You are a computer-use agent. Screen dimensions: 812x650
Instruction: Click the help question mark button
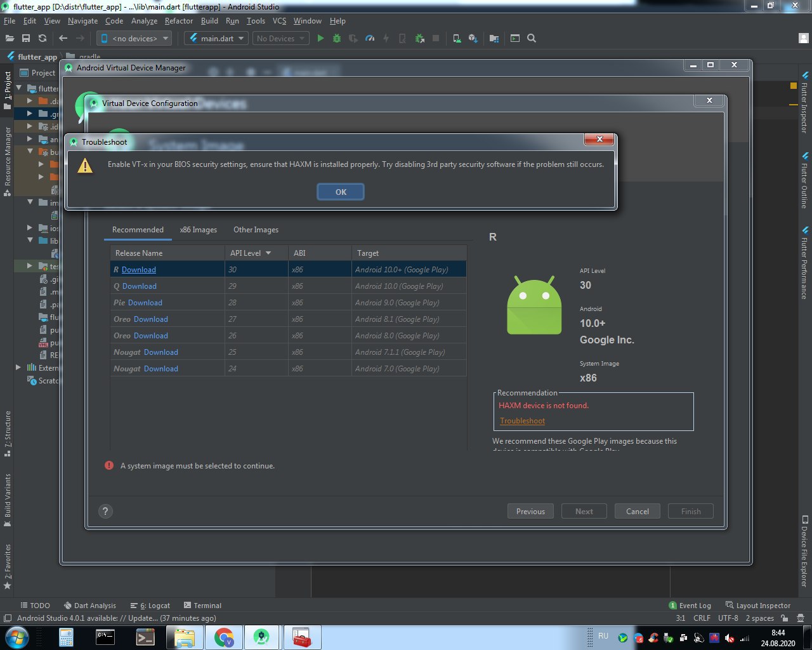[x=105, y=511]
